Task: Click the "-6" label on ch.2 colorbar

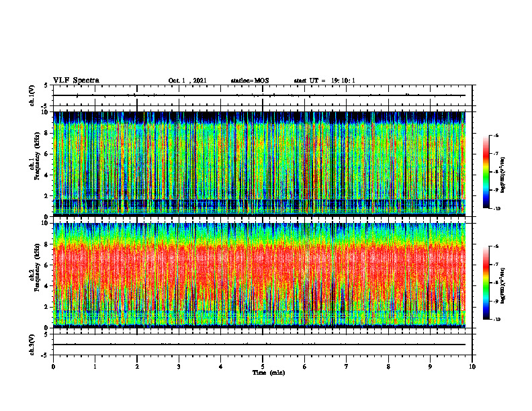Action: click(x=496, y=246)
